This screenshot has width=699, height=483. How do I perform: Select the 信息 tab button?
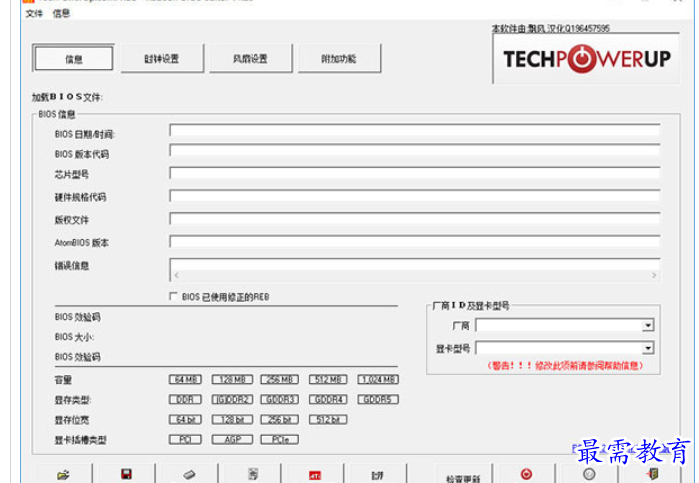(x=73, y=58)
